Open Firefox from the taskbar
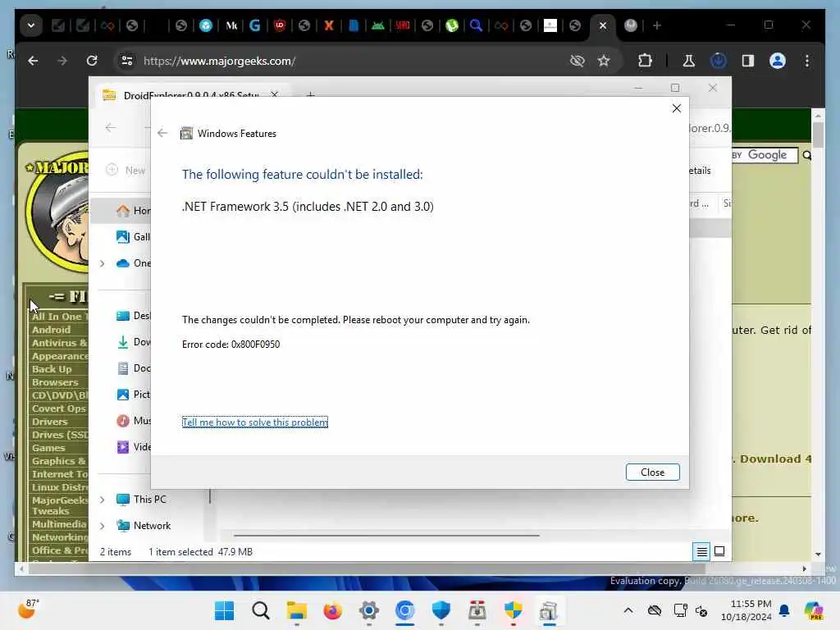 (332, 610)
